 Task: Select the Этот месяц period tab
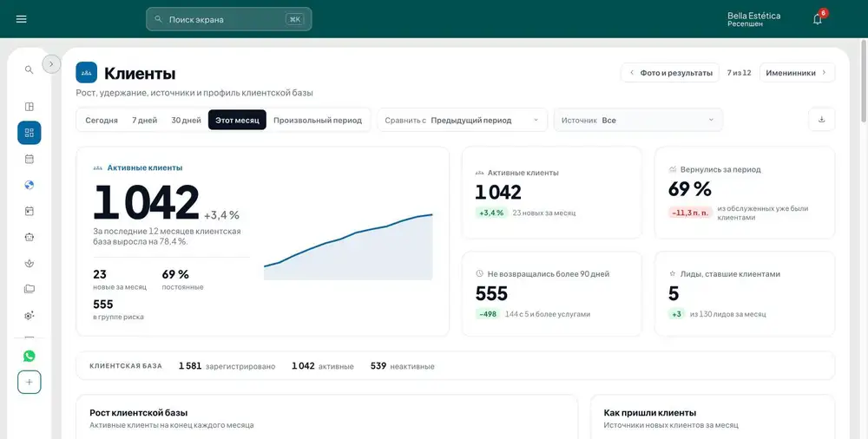pos(237,120)
